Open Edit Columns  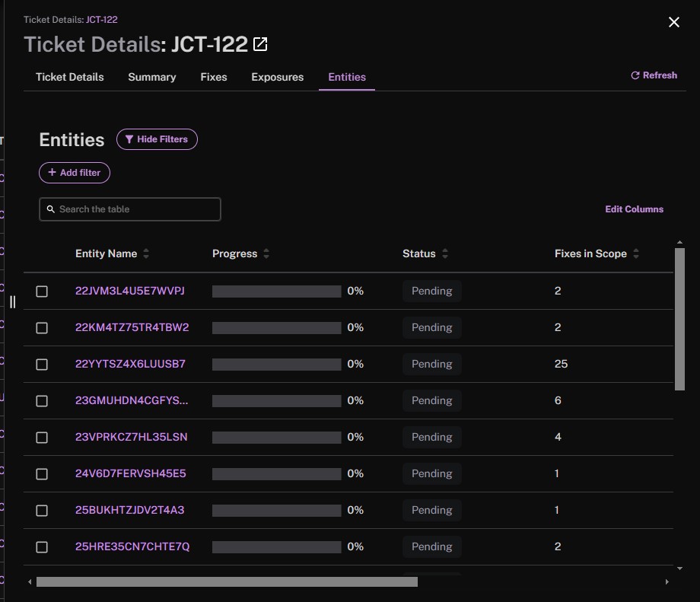(634, 209)
